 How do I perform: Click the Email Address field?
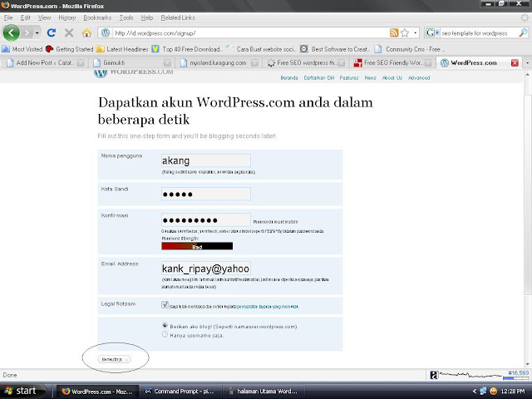point(206,268)
